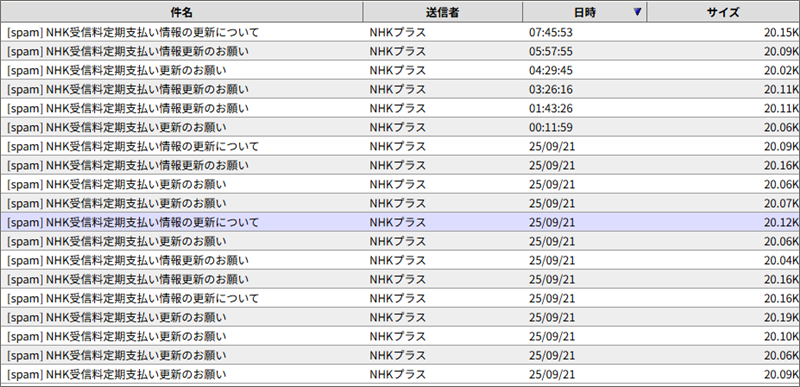Sort by サイズ column header

tap(723, 12)
